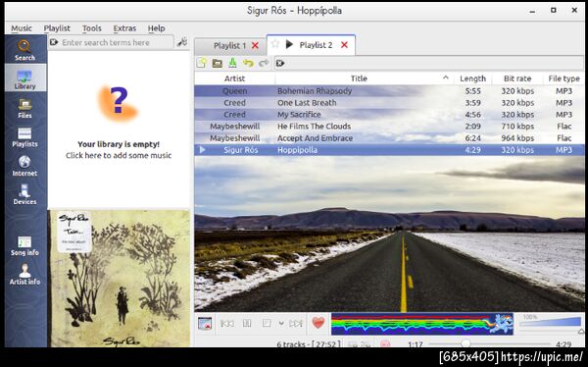
Task: Select He Films The Clouds track
Action: click(x=389, y=127)
